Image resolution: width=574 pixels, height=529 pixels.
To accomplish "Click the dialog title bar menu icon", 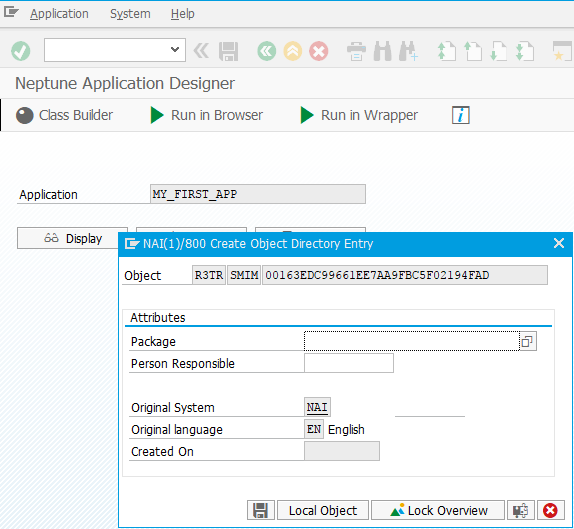I will pyautogui.click(x=132, y=243).
